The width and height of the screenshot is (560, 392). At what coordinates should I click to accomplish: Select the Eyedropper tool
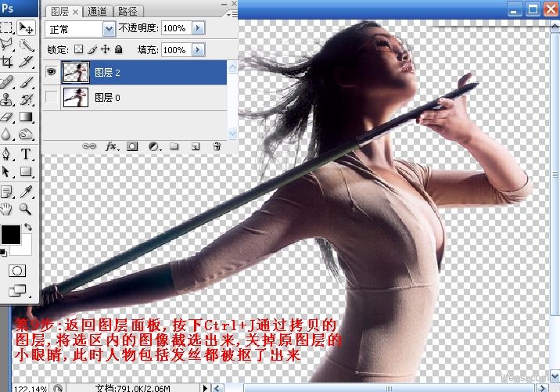26,192
